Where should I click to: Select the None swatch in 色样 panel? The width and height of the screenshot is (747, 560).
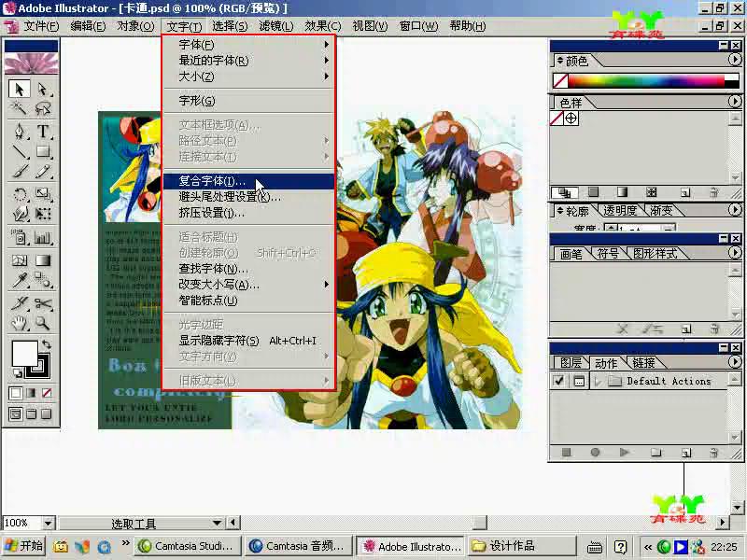tap(557, 119)
